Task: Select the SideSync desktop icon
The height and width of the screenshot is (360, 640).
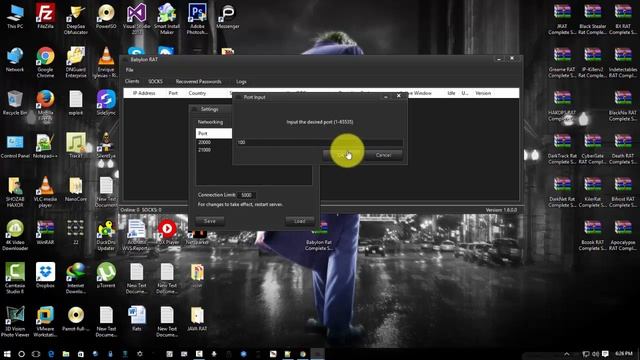Action: 106,103
